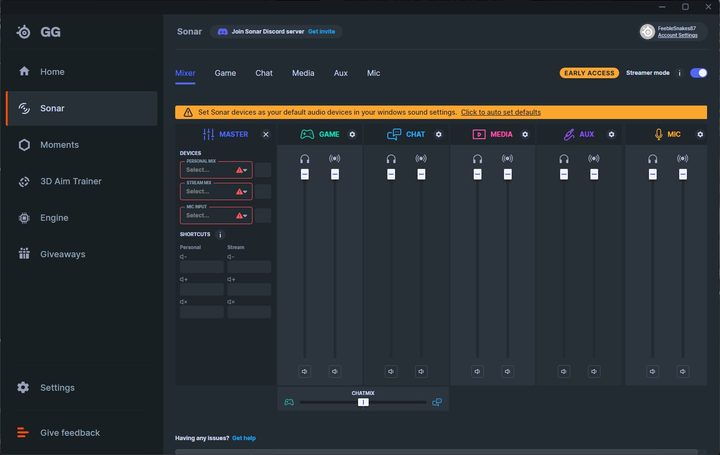Click Give feedback in the sidebar
Screen dimensions: 720x455
click(82, 433)
